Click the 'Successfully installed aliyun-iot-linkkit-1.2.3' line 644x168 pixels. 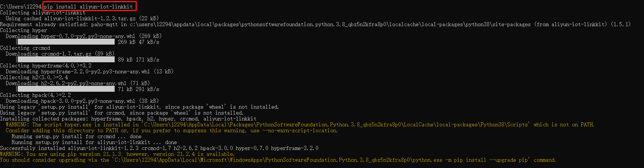click(x=159, y=148)
